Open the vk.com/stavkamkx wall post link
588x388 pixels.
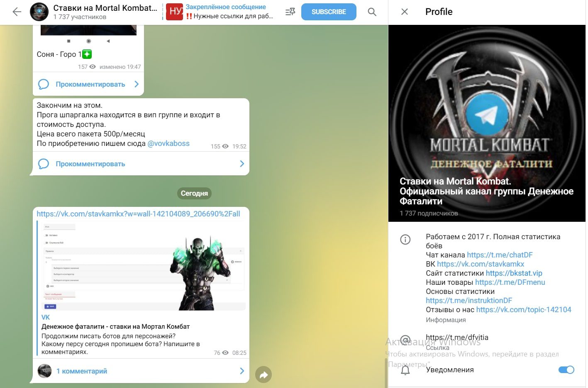click(138, 214)
